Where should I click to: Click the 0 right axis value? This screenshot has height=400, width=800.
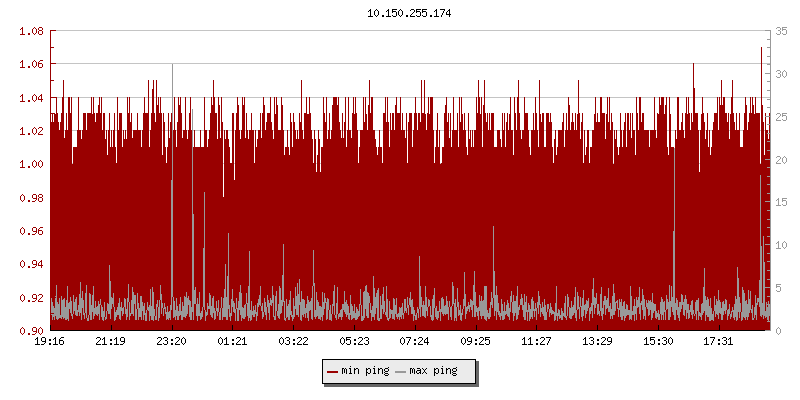780,330
